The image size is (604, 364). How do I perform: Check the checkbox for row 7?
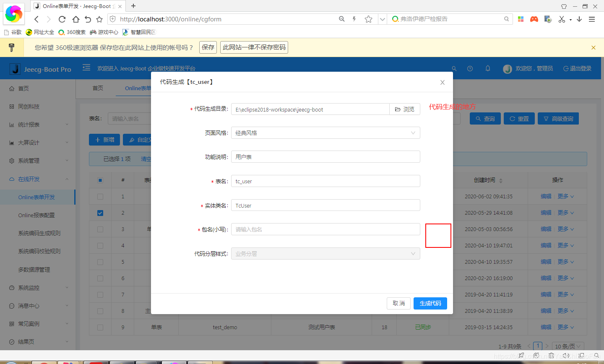tap(100, 295)
